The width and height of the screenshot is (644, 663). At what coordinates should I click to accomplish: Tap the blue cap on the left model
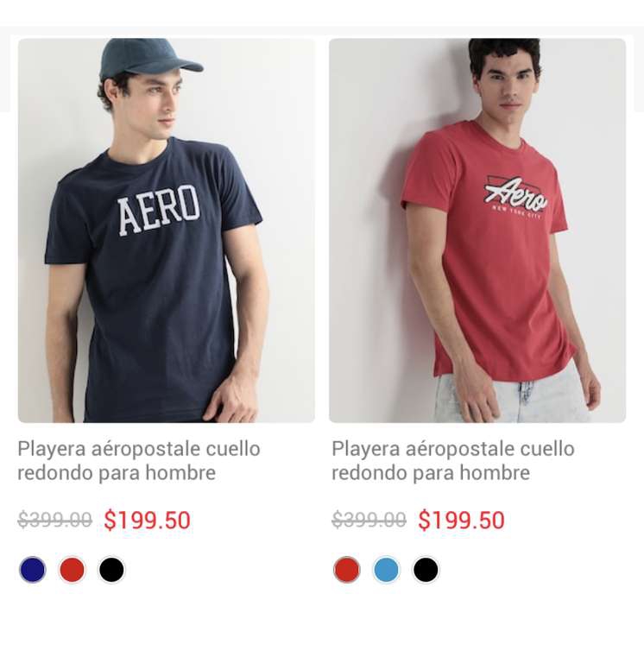coord(150,59)
